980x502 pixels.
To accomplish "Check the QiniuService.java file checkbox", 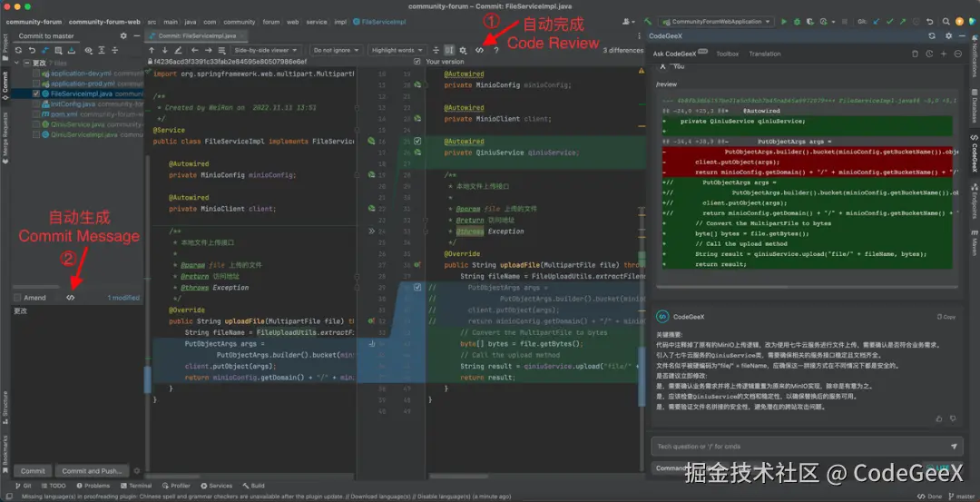I will click(x=36, y=123).
